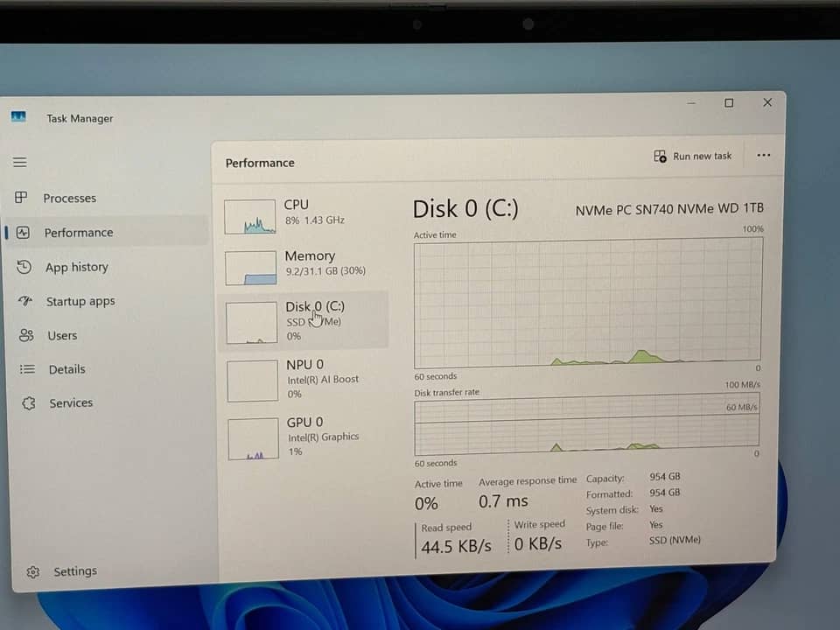Click the Disk 0 (C:) heading
The image size is (840, 630).
(x=465, y=208)
